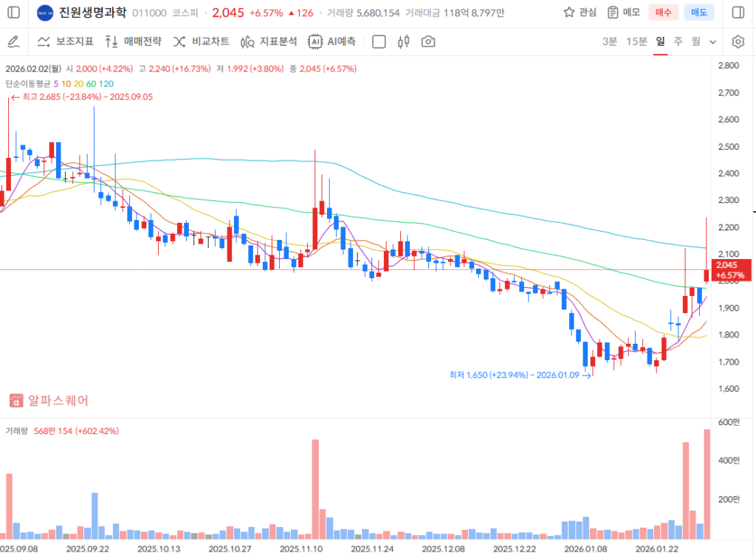The width and height of the screenshot is (756, 555).
Task: Open chart settings gear icon
Action: click(738, 41)
